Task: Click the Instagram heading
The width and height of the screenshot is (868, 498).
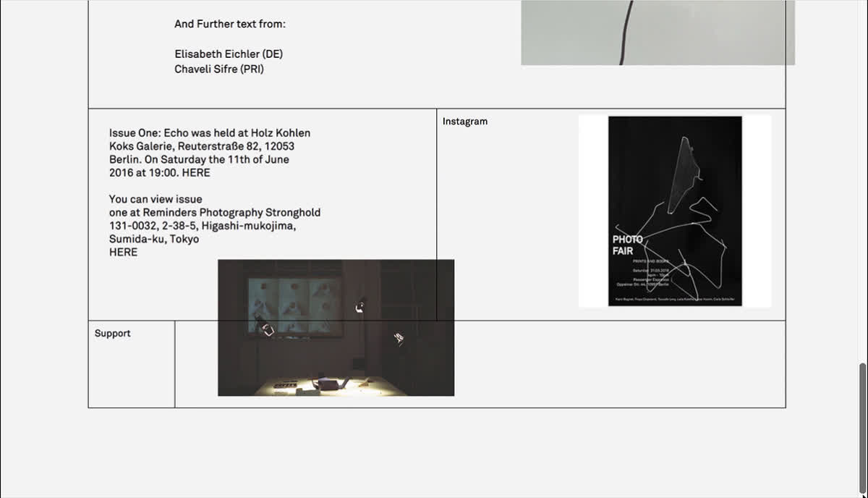Action: [465, 122]
